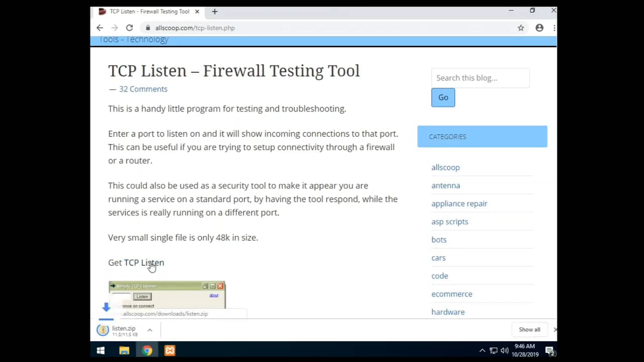The width and height of the screenshot is (644, 362).
Task: Switch to Chrome in the taskbar
Action: tap(147, 351)
